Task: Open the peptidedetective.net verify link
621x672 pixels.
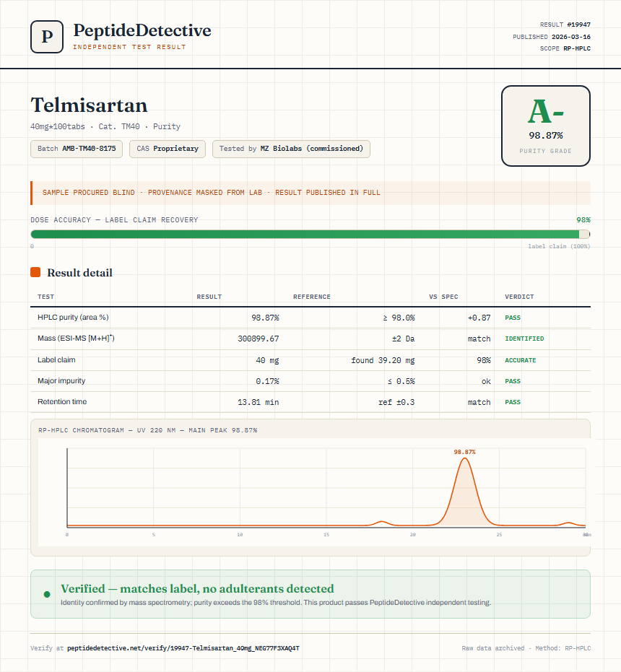Action: (183, 648)
